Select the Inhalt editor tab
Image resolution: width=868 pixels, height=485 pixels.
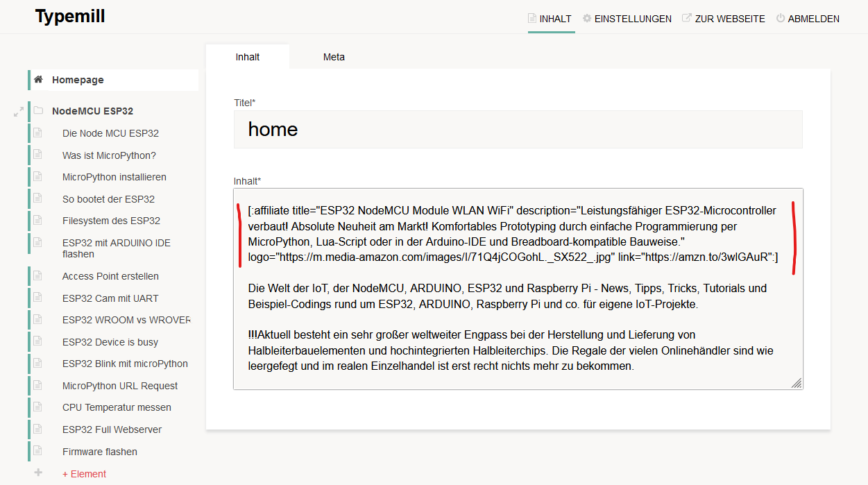pos(248,57)
